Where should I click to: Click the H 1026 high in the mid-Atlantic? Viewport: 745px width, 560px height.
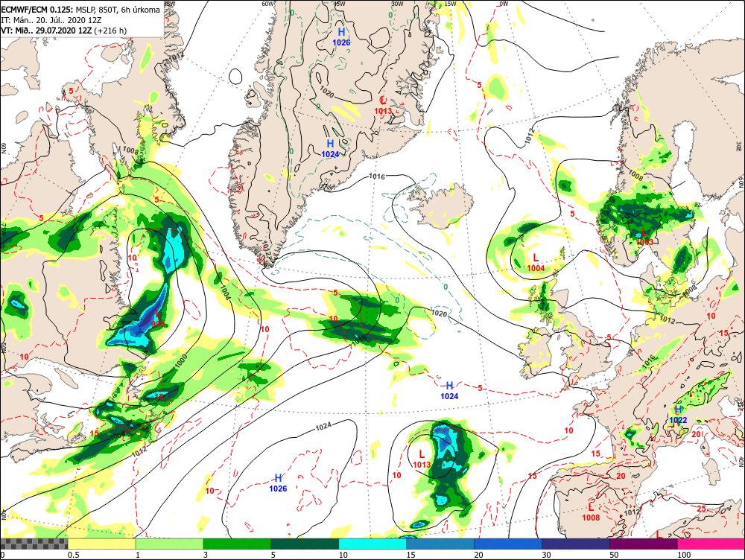tap(278, 483)
